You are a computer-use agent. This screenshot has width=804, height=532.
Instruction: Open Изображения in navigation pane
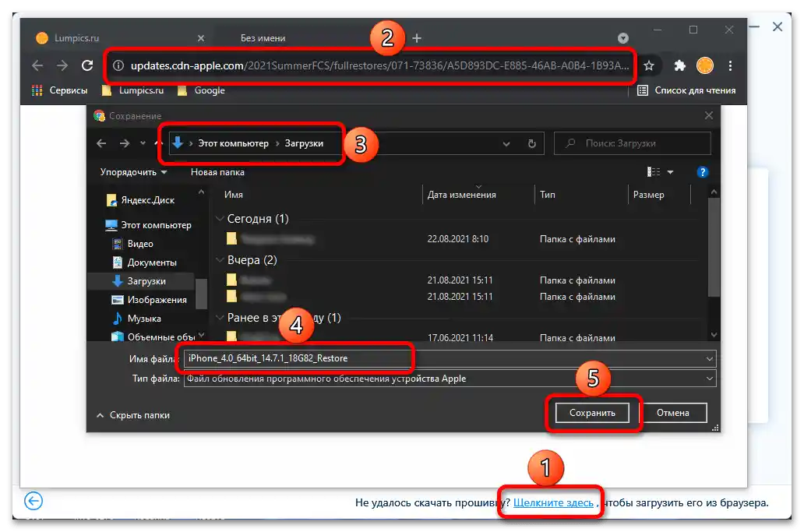[150, 300]
